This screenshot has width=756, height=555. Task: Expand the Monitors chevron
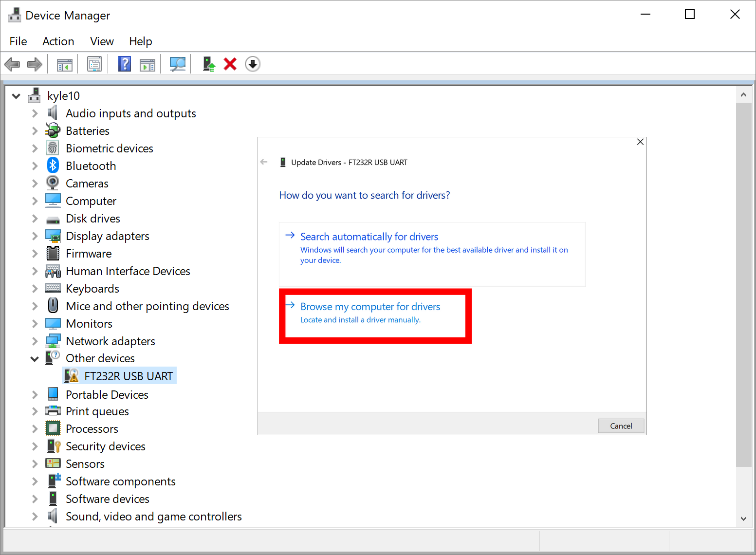(x=35, y=324)
